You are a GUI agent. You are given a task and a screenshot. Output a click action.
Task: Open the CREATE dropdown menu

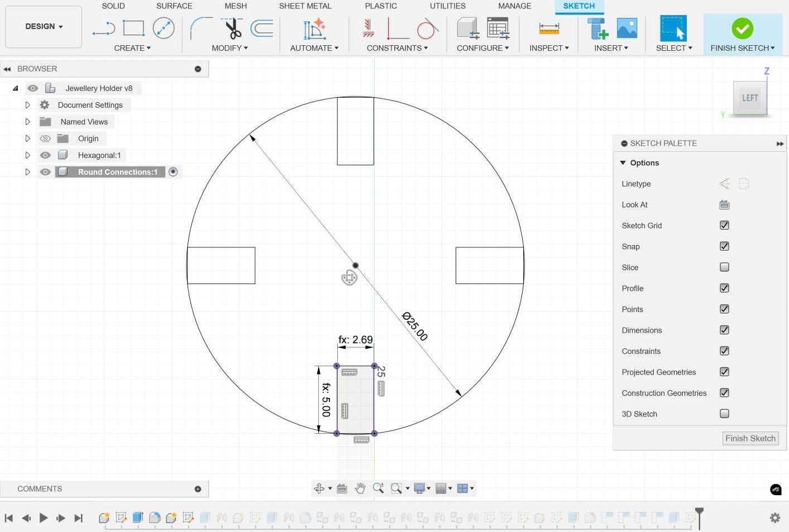coord(132,48)
